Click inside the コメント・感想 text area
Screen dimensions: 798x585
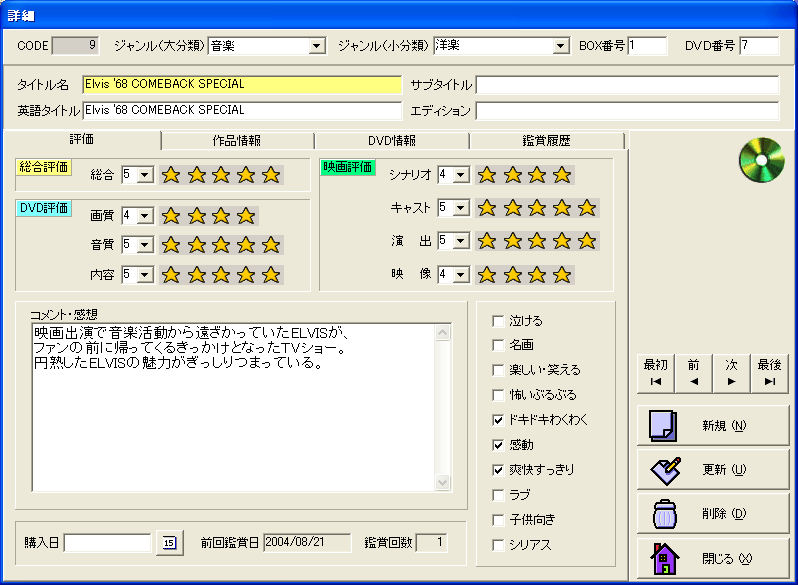click(x=234, y=407)
